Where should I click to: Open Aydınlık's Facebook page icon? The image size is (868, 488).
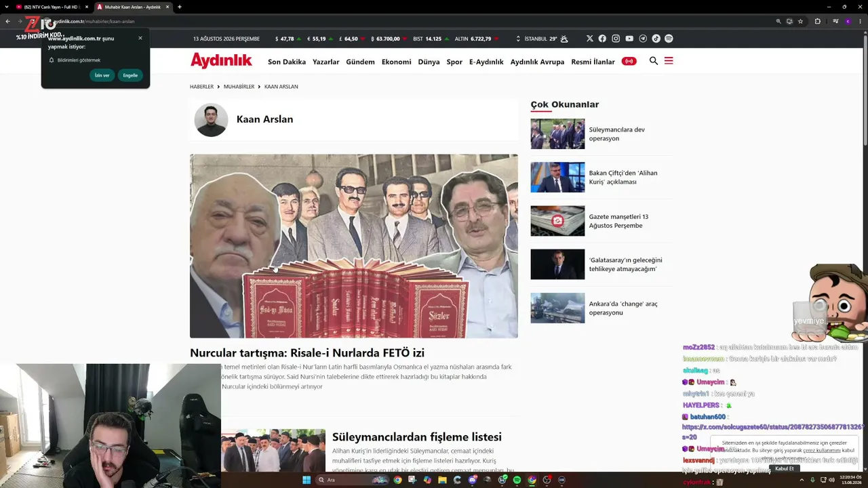pos(602,39)
